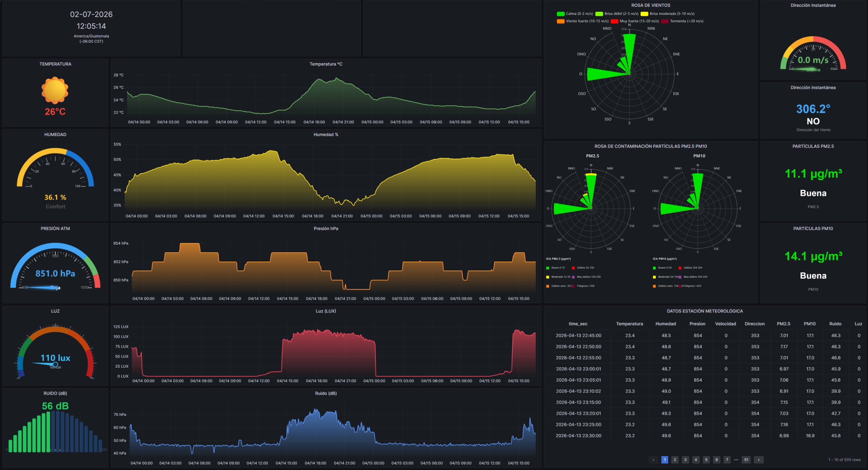Sort table by Ruido column header
Viewport: 868px width, 470px height.
click(835, 324)
